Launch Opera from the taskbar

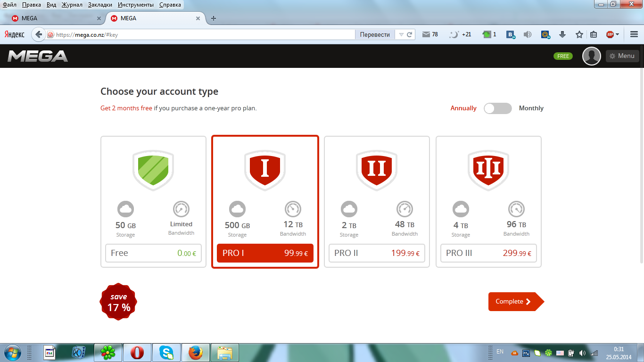(x=137, y=353)
